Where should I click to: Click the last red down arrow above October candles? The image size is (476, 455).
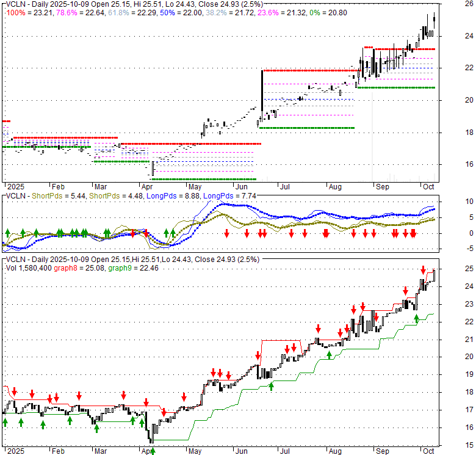[423, 270]
